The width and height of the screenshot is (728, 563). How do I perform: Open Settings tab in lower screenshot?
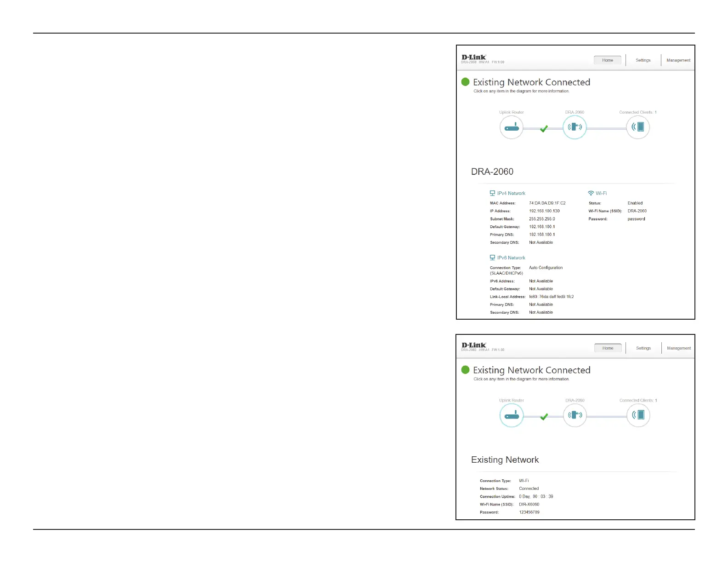[643, 348]
